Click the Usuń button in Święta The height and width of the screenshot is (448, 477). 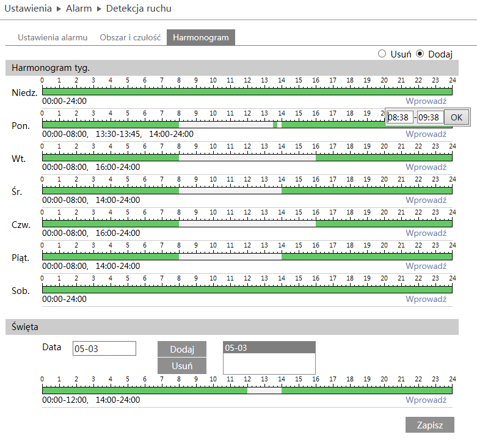(182, 365)
